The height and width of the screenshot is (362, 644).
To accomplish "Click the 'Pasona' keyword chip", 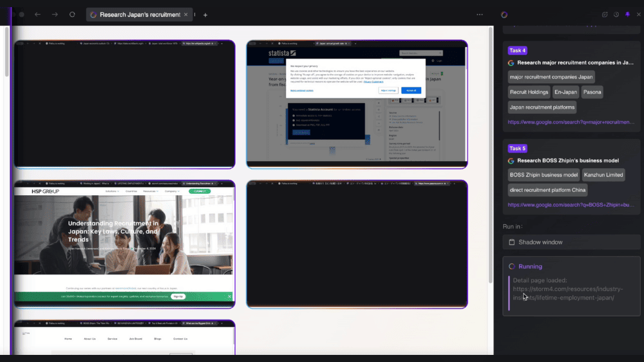I will click(592, 92).
